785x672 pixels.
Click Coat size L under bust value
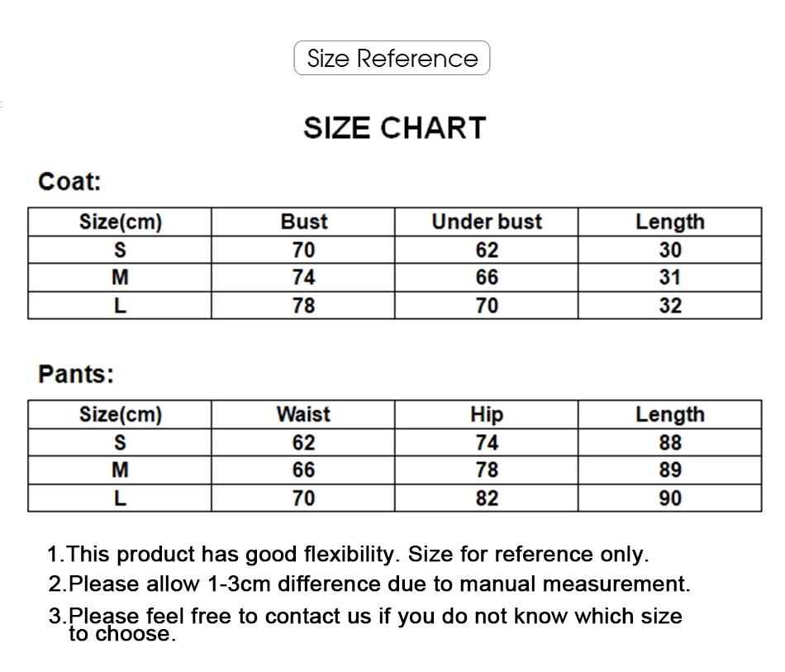(x=487, y=306)
